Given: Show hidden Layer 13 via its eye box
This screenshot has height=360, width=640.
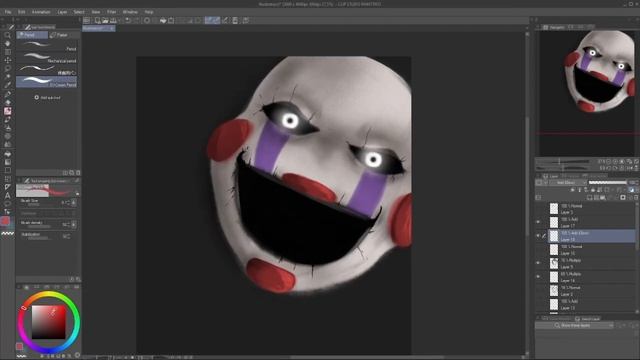Looking at the screenshot, I should pyautogui.click(x=538, y=304).
